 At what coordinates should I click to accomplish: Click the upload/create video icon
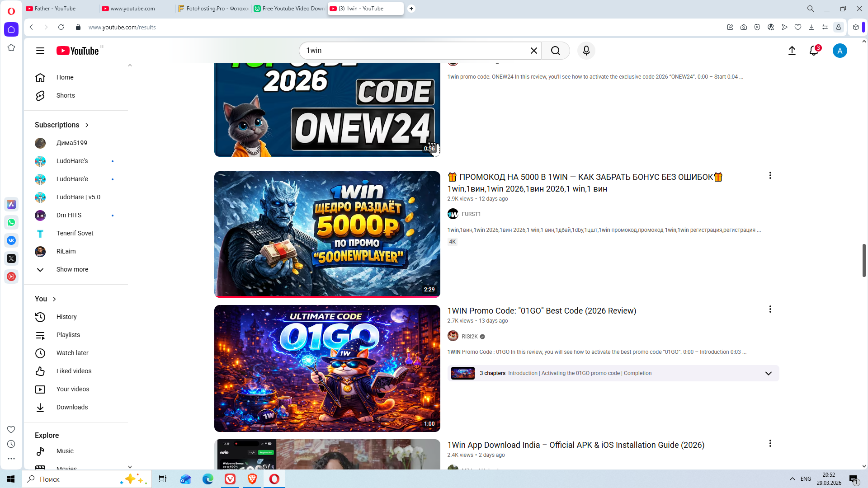click(792, 51)
